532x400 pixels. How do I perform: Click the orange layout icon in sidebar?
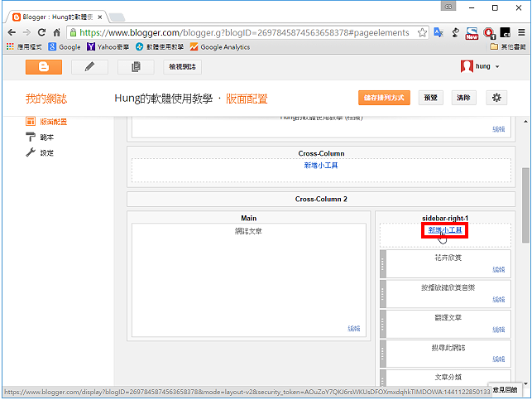pyautogui.click(x=31, y=121)
